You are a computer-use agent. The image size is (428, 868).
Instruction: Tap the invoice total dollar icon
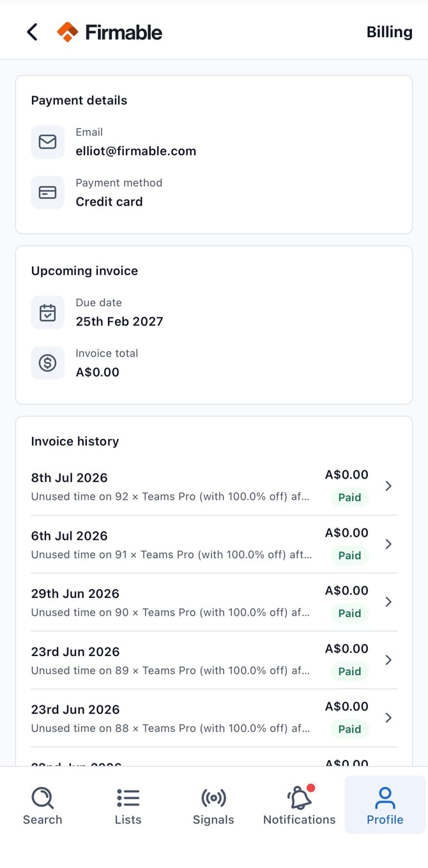click(x=48, y=363)
